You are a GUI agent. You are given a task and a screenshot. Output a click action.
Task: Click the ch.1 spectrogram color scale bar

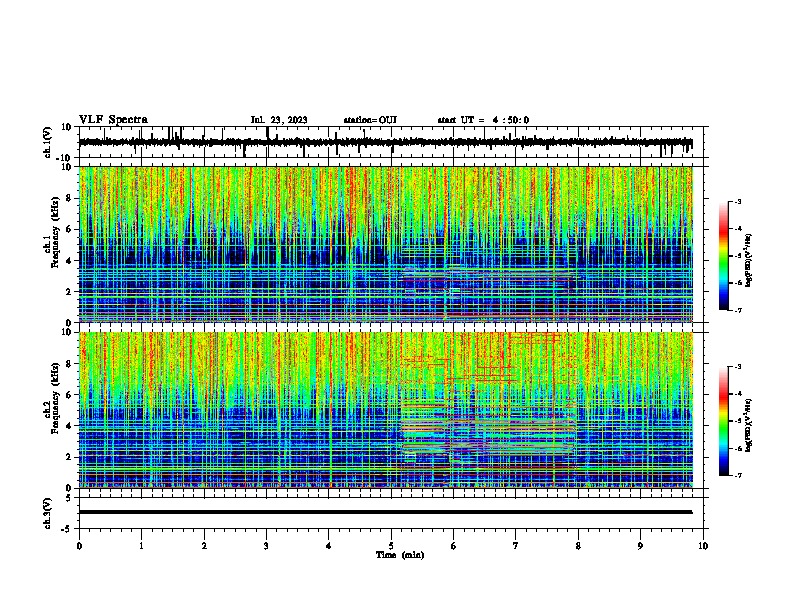(724, 256)
